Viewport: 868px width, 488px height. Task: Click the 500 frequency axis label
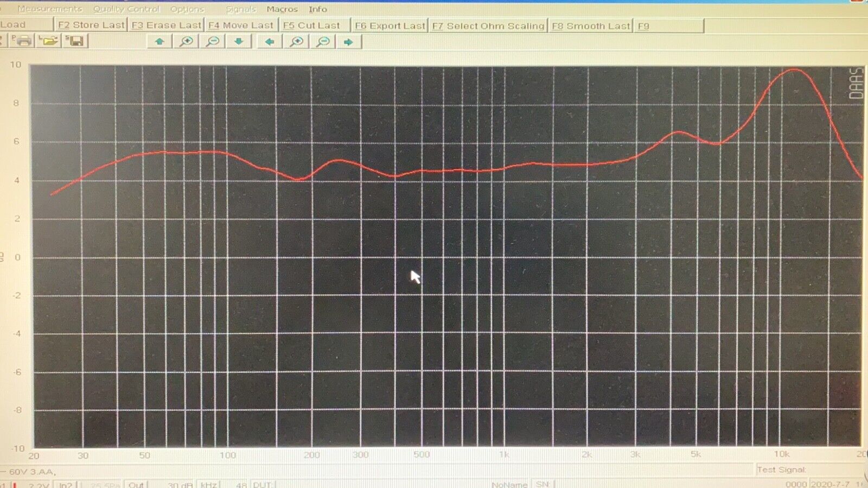tap(422, 454)
